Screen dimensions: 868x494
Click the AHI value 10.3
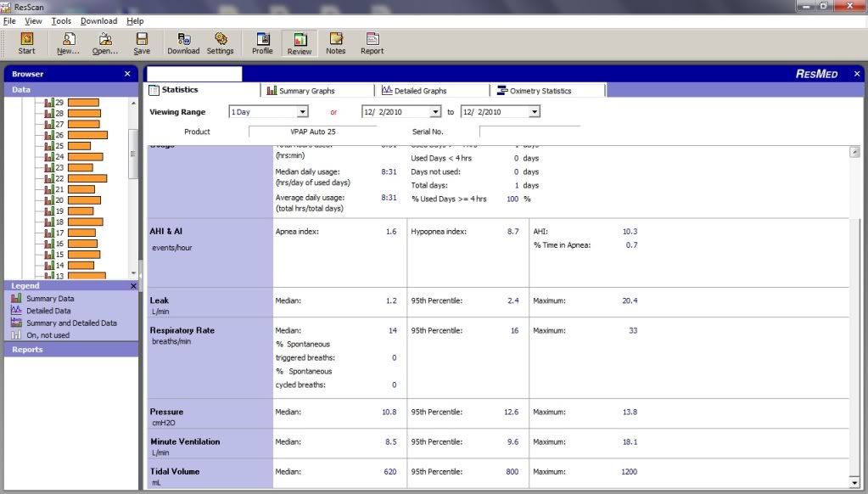[630, 232]
